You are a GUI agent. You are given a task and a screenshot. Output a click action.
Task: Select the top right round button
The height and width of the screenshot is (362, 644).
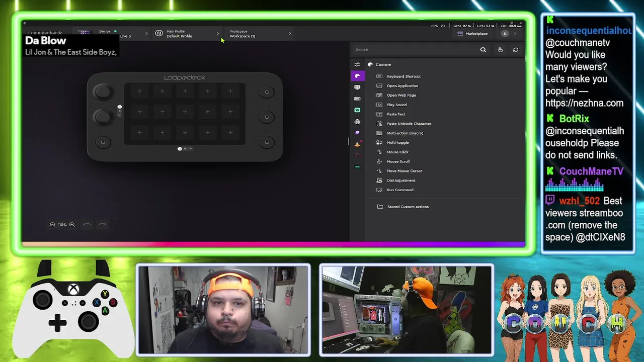(267, 92)
